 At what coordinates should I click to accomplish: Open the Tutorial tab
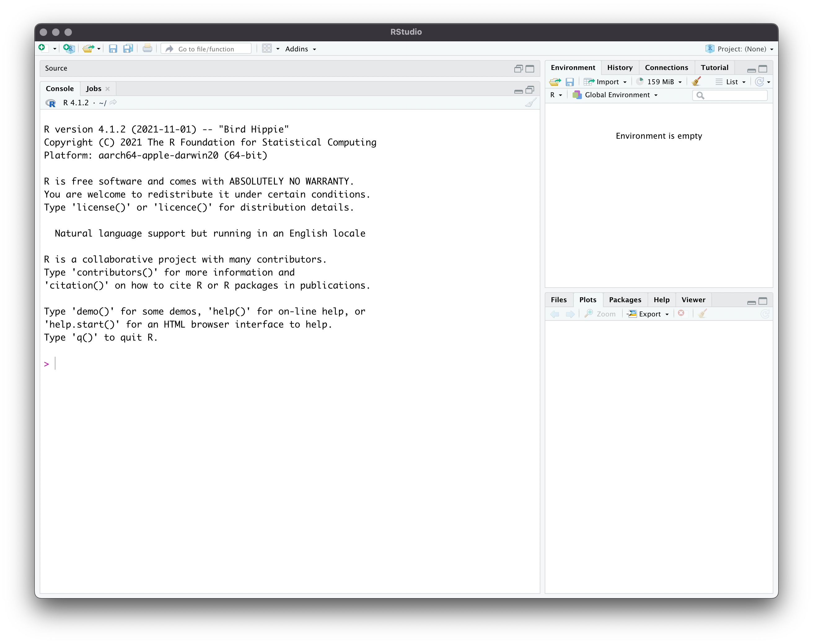(x=714, y=67)
